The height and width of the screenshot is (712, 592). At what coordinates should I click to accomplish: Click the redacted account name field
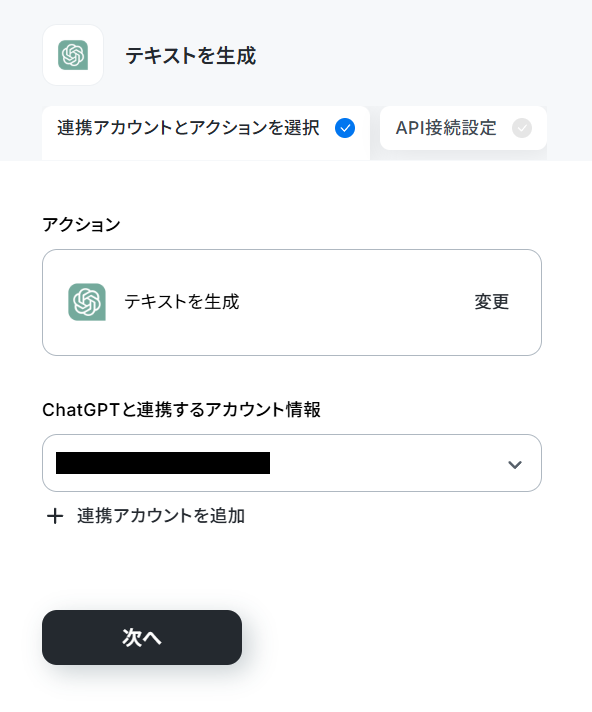pyautogui.click(x=163, y=463)
